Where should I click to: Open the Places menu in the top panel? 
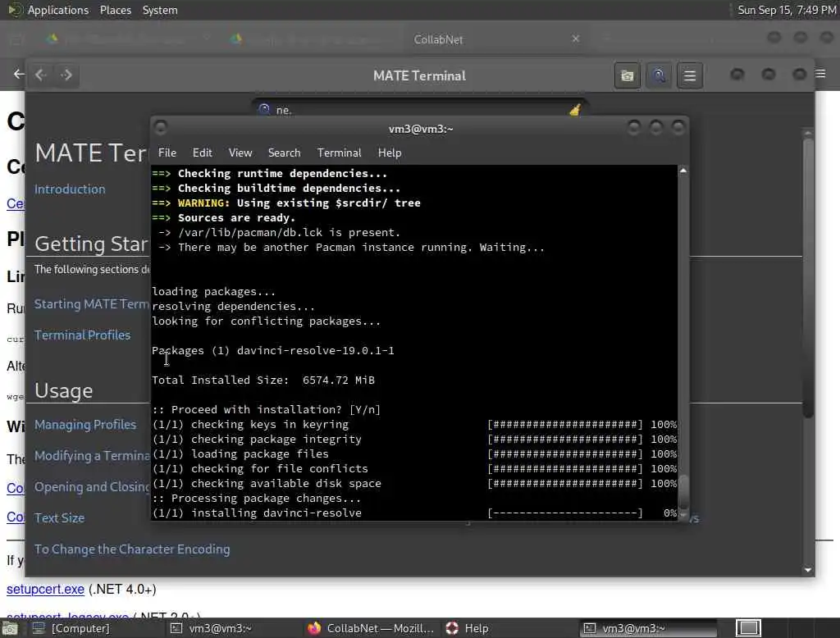(x=115, y=10)
